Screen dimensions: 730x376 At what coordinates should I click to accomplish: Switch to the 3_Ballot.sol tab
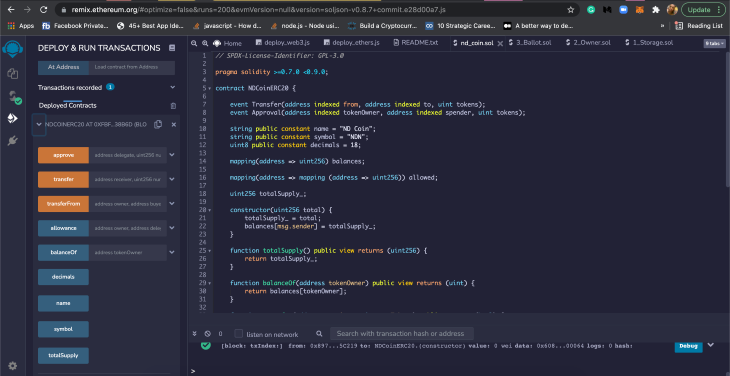coord(530,43)
